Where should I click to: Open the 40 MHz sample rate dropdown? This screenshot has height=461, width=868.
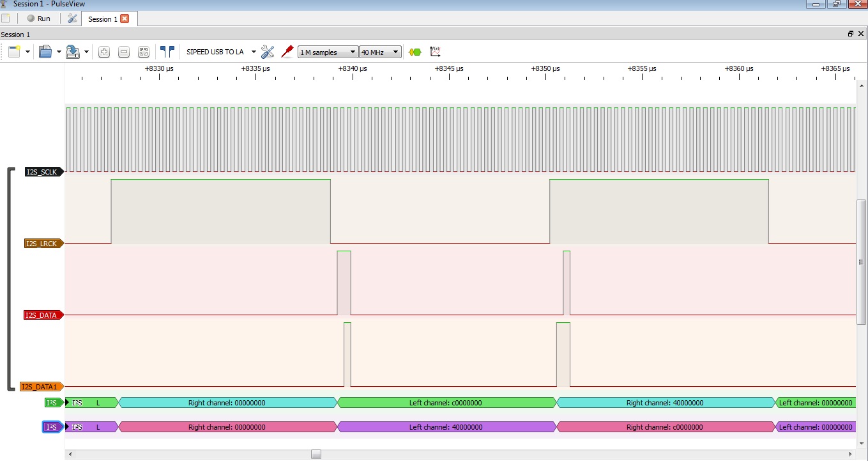point(380,52)
